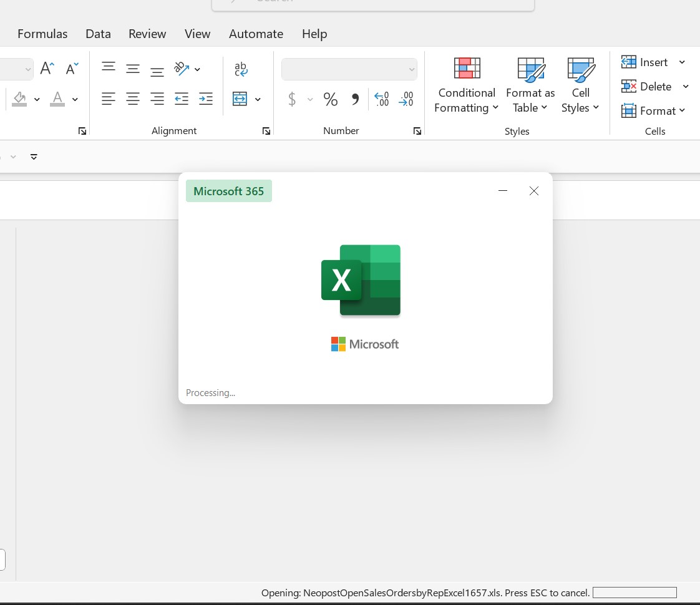Viewport: 700px width, 605px height.
Task: Open Number format dialog launcher
Action: pyautogui.click(x=417, y=131)
